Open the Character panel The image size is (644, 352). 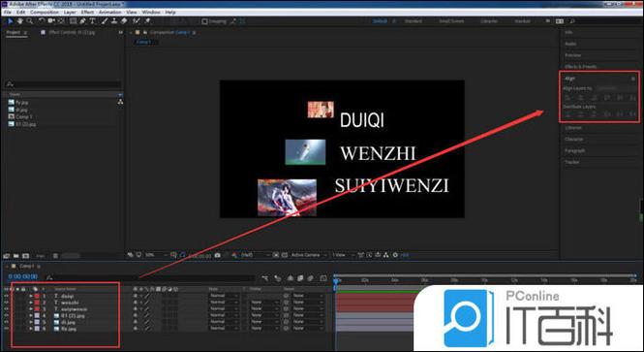573,139
